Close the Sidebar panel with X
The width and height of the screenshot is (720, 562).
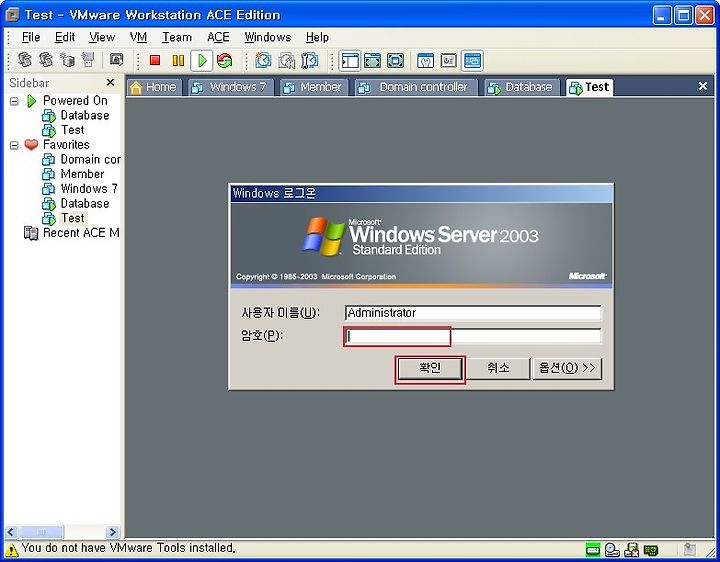point(110,82)
